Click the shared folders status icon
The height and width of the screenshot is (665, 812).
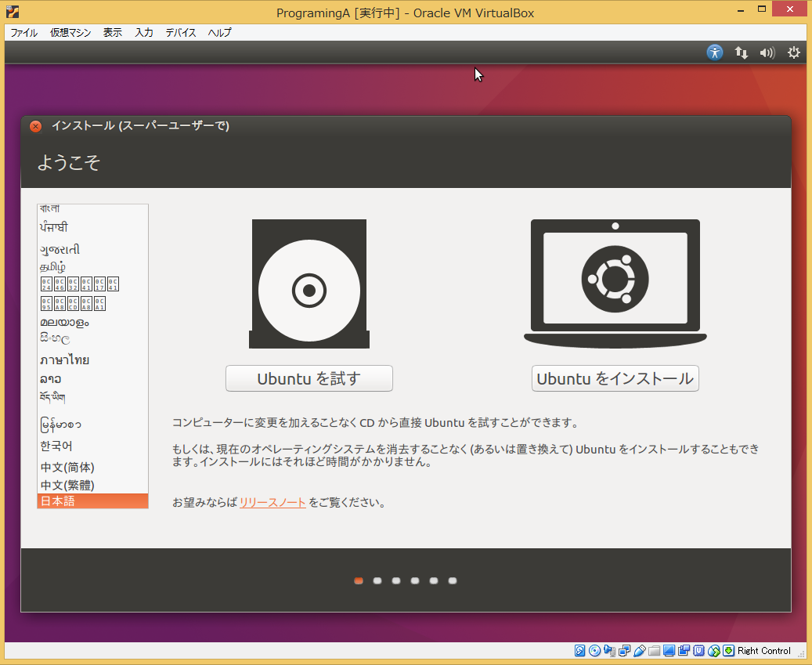click(655, 651)
